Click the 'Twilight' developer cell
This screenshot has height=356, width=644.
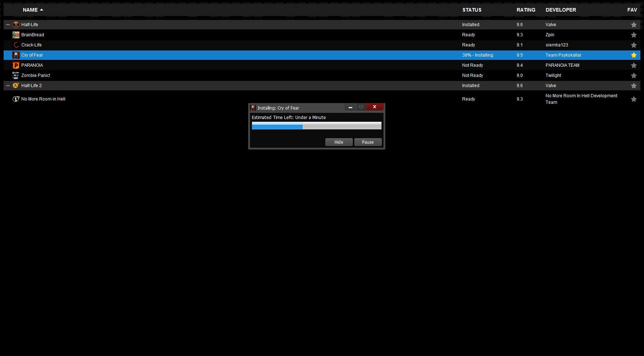coord(553,75)
